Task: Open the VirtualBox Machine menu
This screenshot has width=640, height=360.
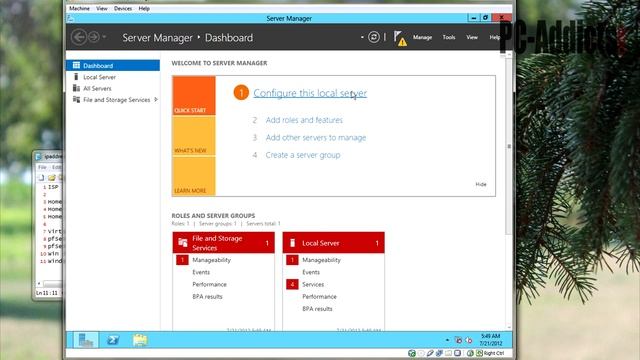Action: coord(79,8)
